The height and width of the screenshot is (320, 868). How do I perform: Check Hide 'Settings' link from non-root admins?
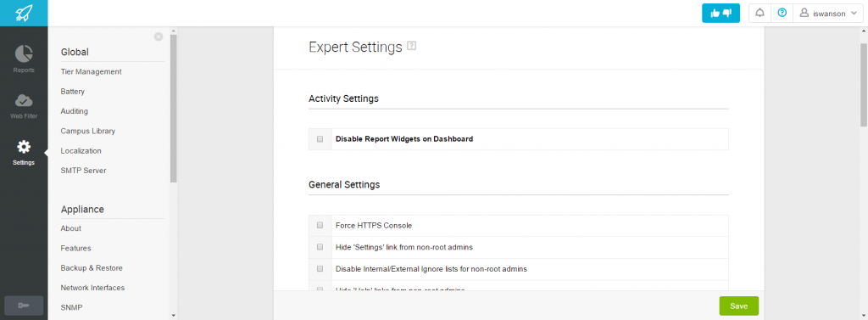(320, 247)
